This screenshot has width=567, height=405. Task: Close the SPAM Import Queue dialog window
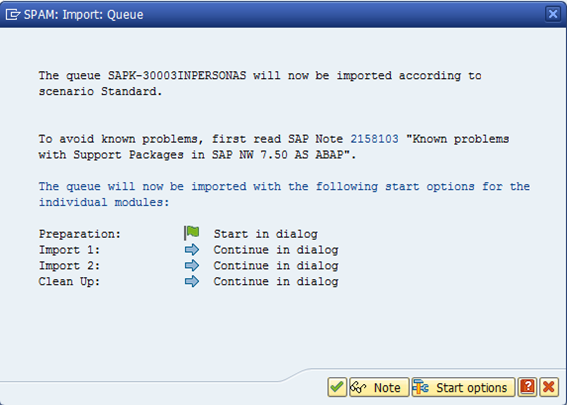pyautogui.click(x=553, y=14)
